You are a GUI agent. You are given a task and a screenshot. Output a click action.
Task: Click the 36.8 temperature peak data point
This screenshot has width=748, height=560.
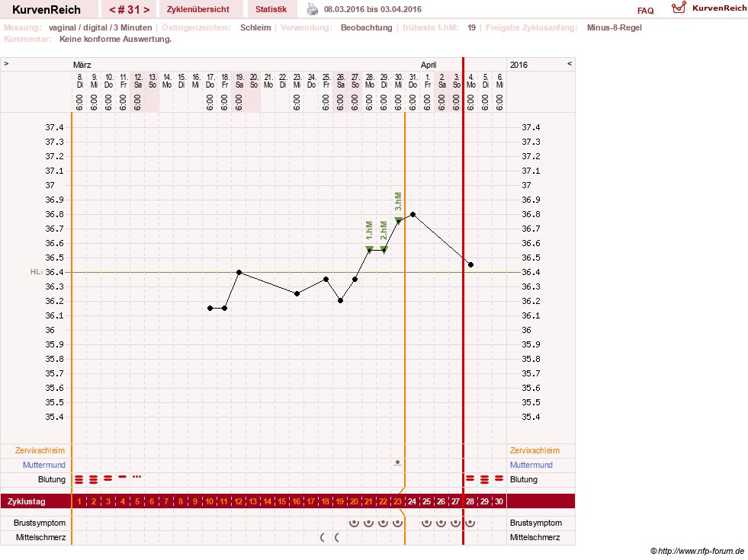click(x=413, y=214)
